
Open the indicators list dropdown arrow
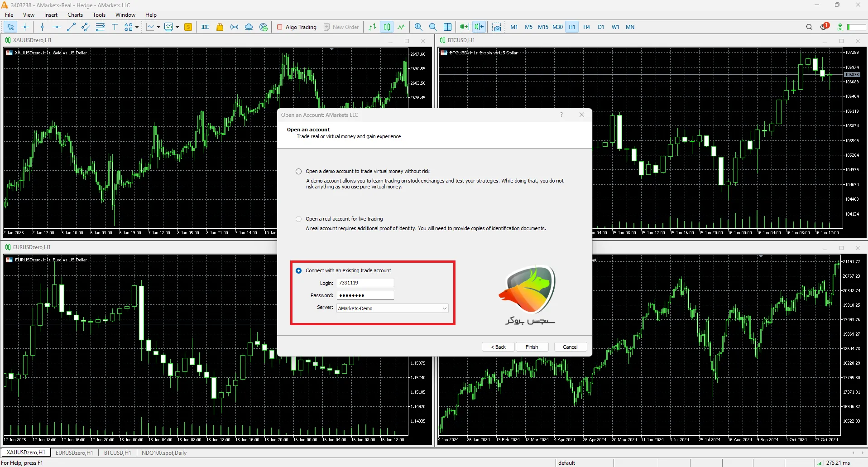tap(158, 27)
